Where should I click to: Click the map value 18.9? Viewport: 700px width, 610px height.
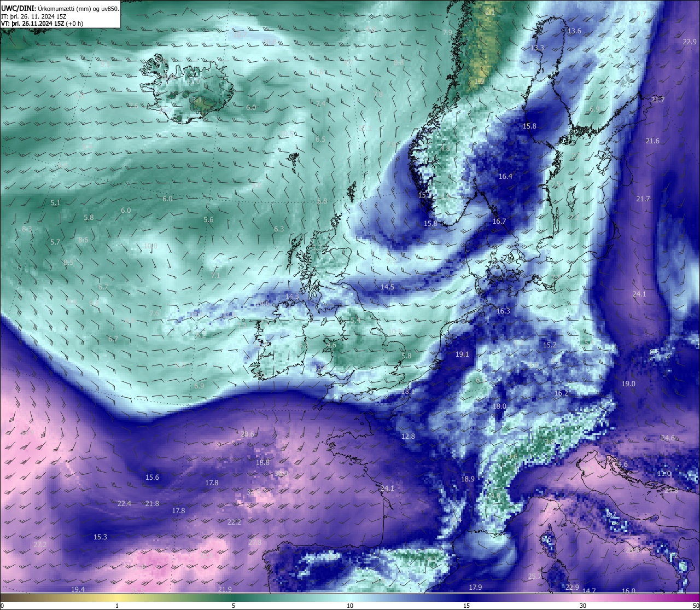click(x=468, y=479)
